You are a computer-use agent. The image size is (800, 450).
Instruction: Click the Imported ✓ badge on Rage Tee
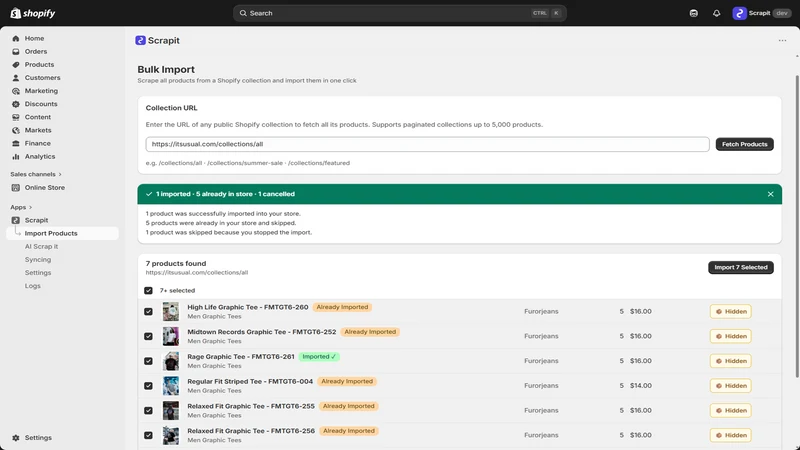click(319, 357)
